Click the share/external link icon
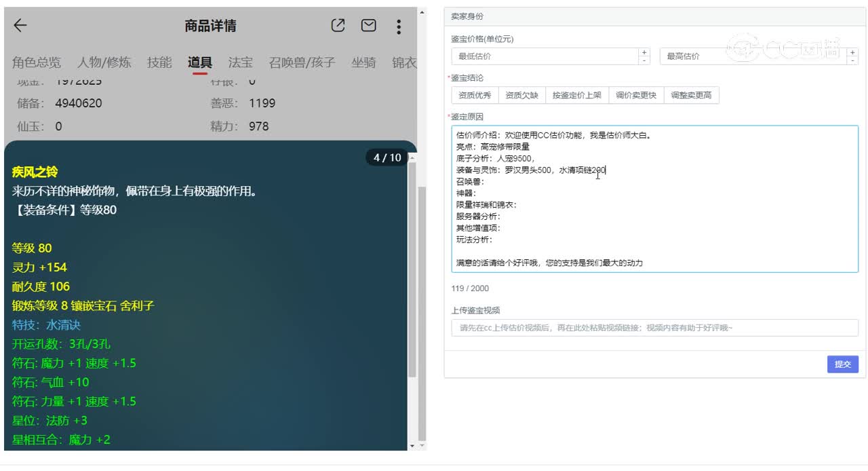The height and width of the screenshot is (471, 868). pyautogui.click(x=338, y=25)
